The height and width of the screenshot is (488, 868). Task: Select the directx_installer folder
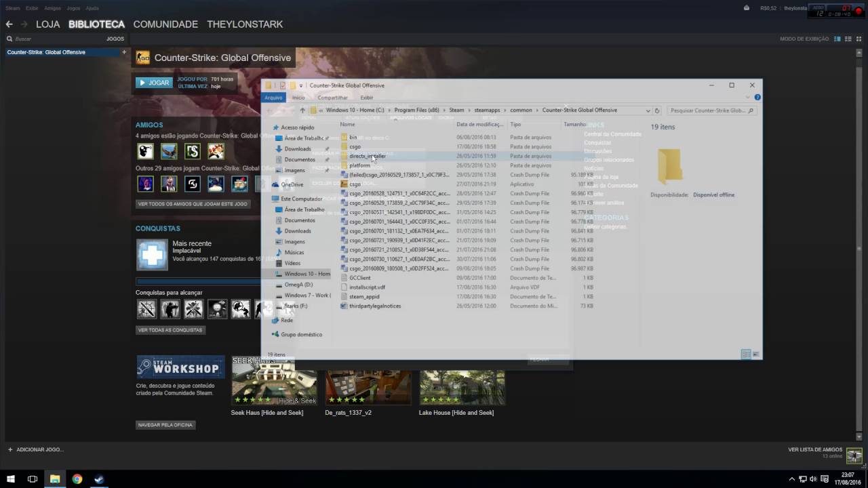368,156
